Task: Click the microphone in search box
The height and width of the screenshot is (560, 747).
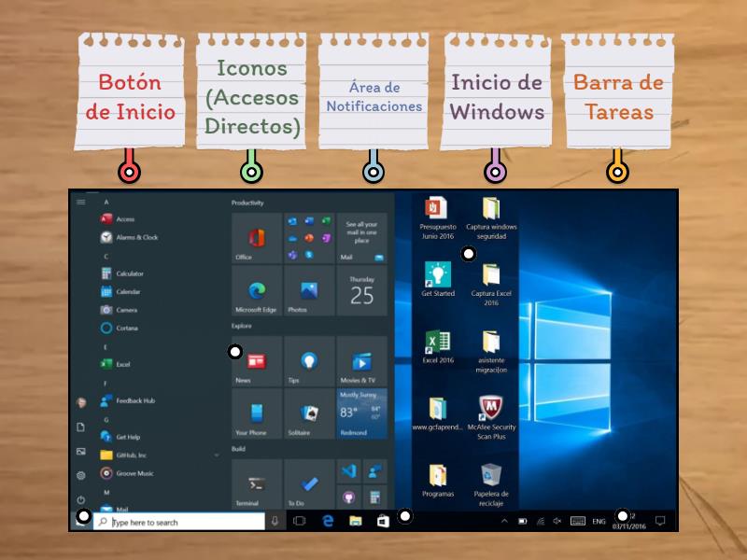Action: (x=275, y=522)
